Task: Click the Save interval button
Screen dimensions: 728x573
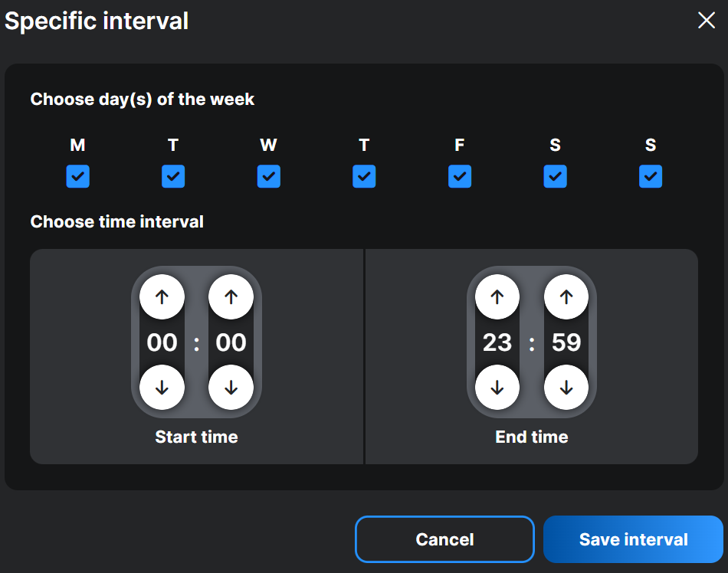Action: click(634, 539)
